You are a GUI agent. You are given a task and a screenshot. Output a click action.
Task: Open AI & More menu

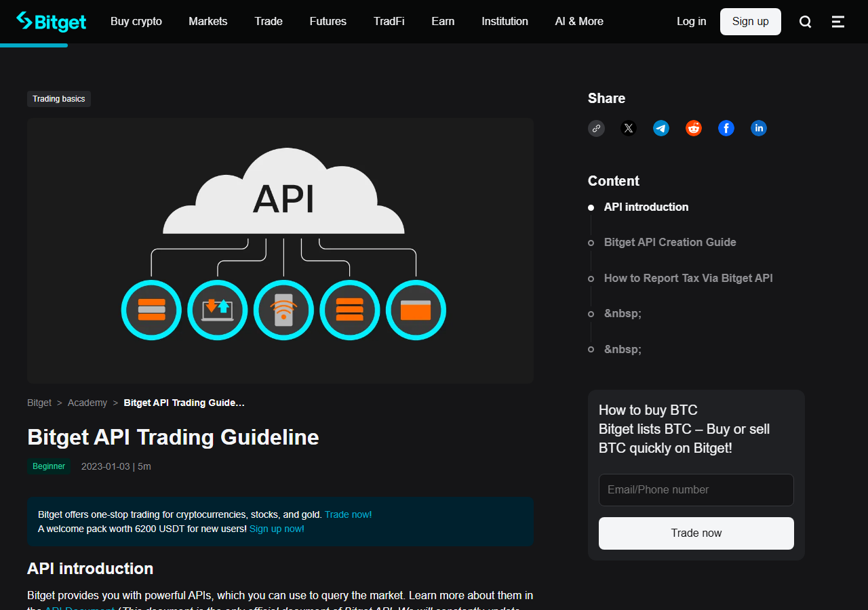[x=579, y=22]
